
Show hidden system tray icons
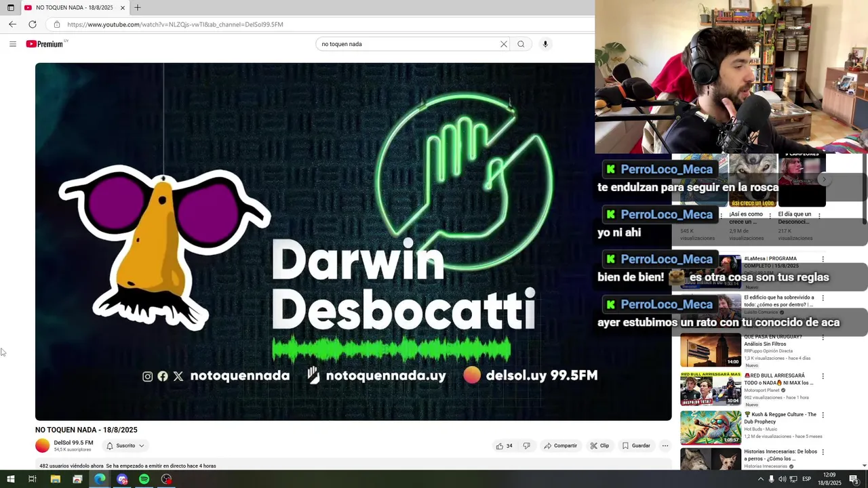click(760, 479)
